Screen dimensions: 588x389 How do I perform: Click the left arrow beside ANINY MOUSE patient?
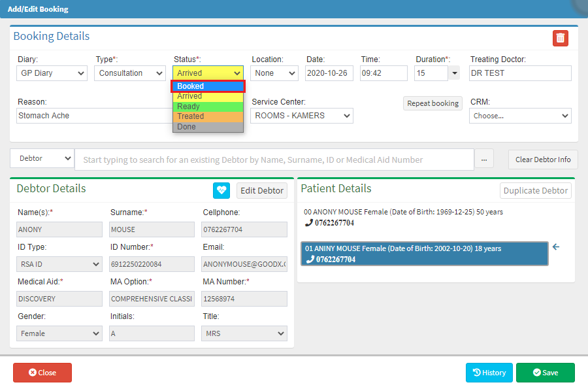point(556,247)
